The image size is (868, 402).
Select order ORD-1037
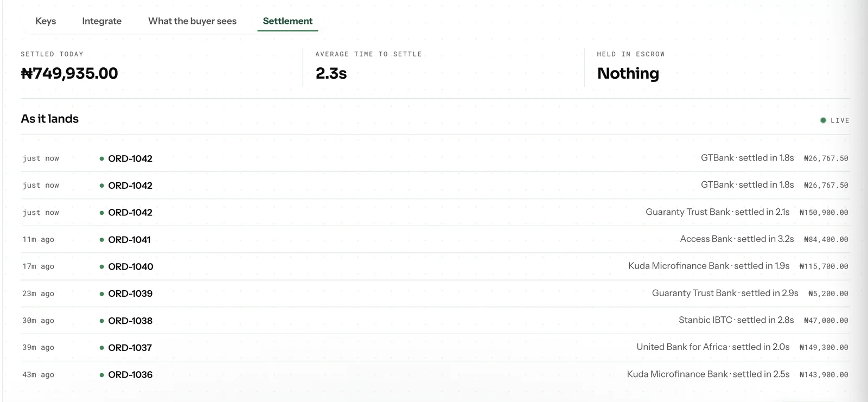pyautogui.click(x=130, y=348)
